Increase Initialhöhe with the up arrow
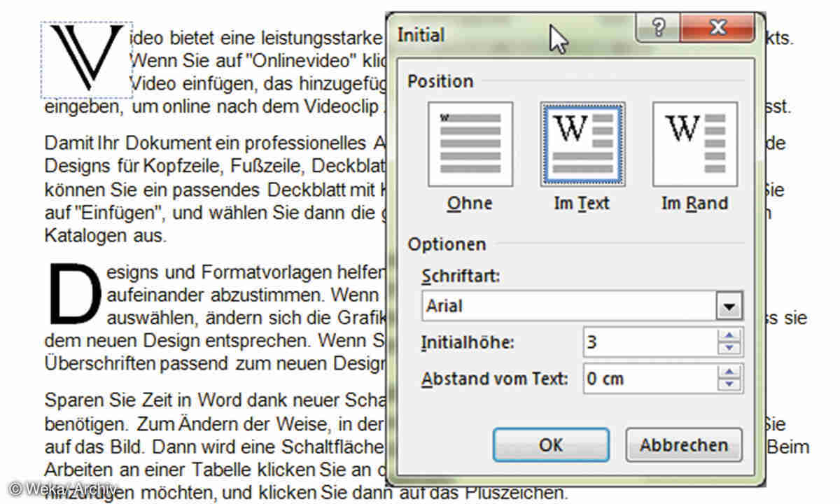Image resolution: width=840 pixels, height=504 pixels. pyautogui.click(x=729, y=337)
